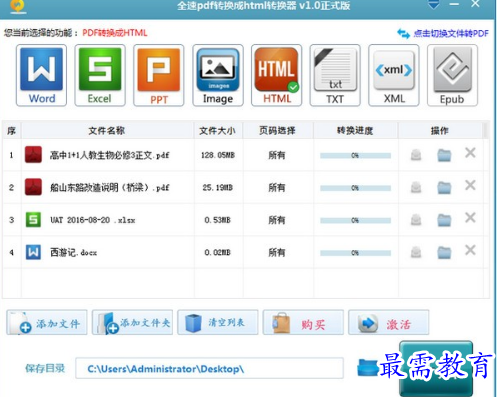Select the XML output format
This screenshot has height=397, width=501.
(394, 75)
